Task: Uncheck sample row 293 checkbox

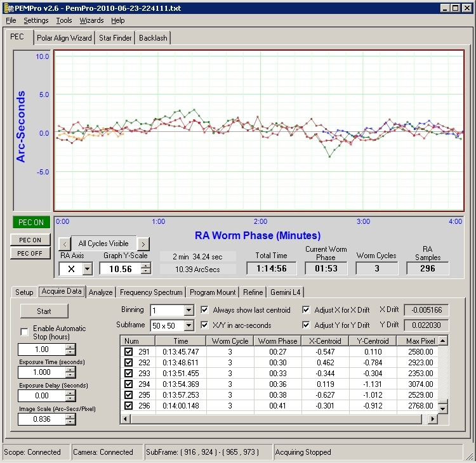Action: [128, 373]
